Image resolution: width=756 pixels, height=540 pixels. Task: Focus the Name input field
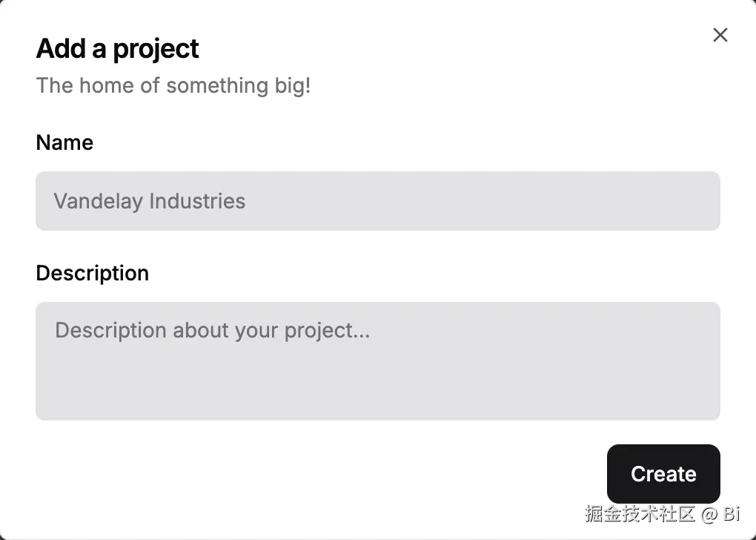coord(377,201)
